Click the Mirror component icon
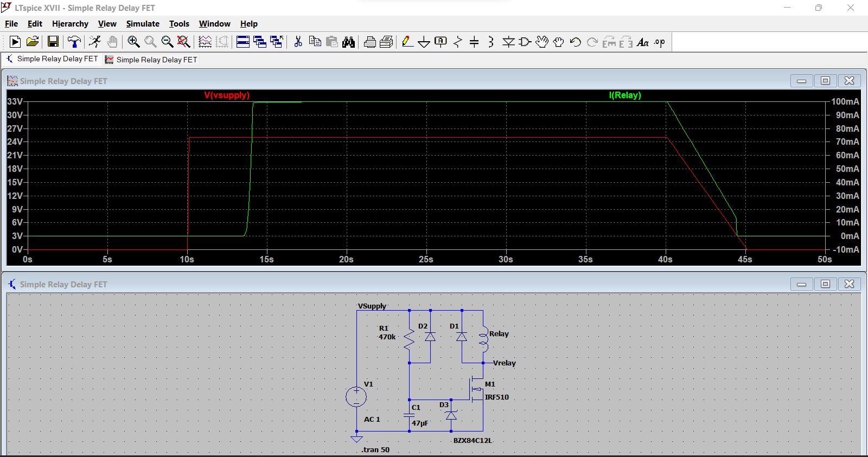The height and width of the screenshot is (457, 868). point(626,42)
